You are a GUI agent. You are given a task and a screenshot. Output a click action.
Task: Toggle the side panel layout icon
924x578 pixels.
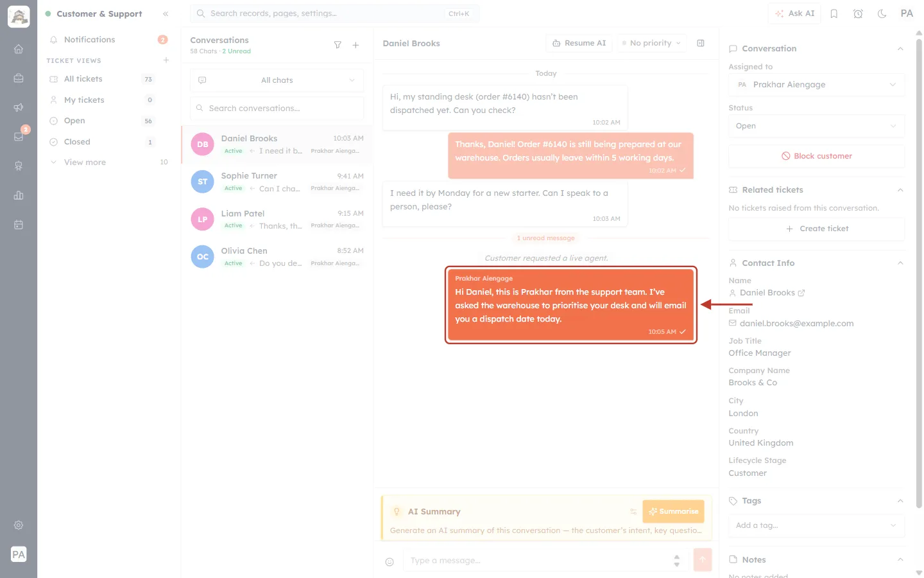click(701, 43)
